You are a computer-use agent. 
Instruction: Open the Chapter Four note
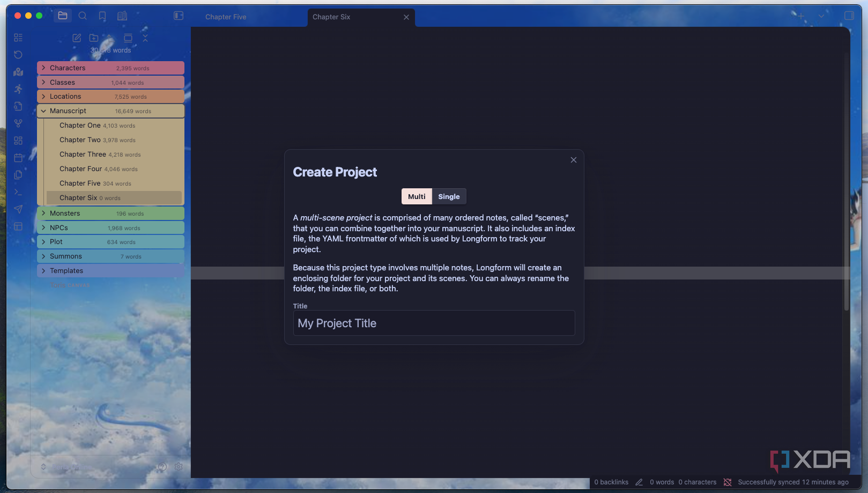click(114, 169)
